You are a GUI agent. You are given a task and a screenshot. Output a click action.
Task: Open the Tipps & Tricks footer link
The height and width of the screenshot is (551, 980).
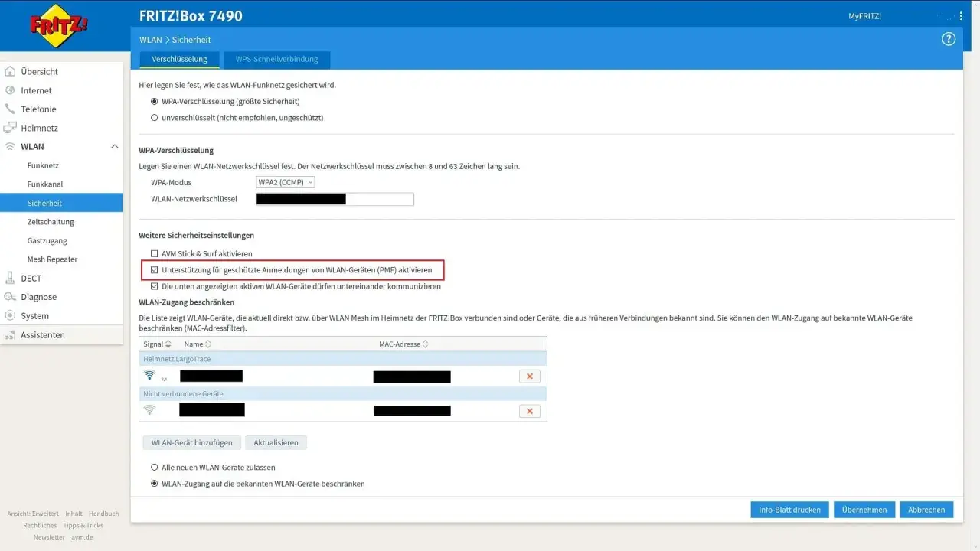(83, 526)
